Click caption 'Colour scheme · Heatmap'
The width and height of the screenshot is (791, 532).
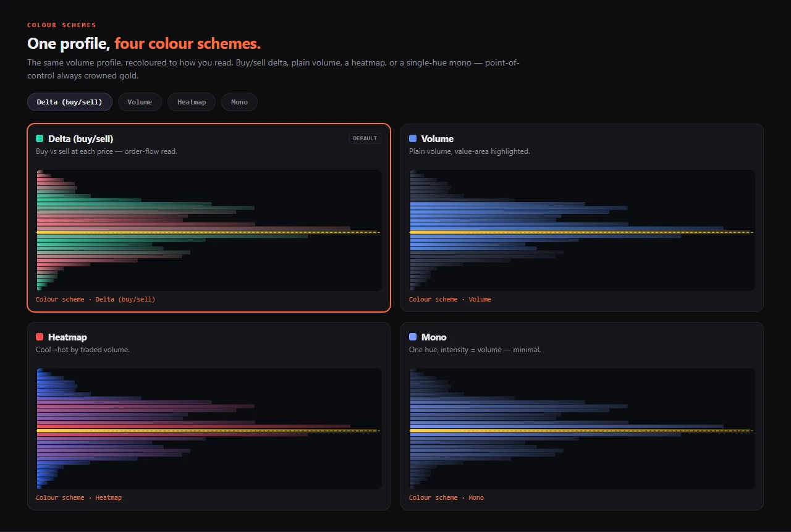(x=78, y=497)
